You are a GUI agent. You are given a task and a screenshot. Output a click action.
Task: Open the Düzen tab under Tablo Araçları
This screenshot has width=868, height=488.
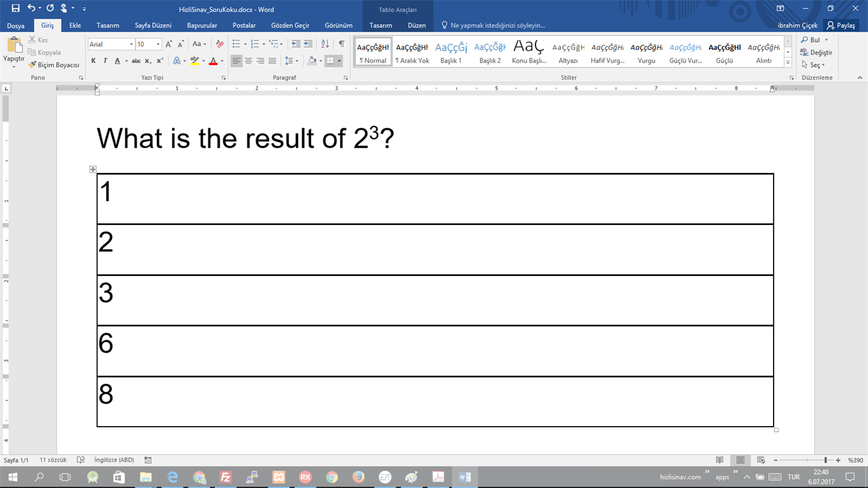point(416,25)
